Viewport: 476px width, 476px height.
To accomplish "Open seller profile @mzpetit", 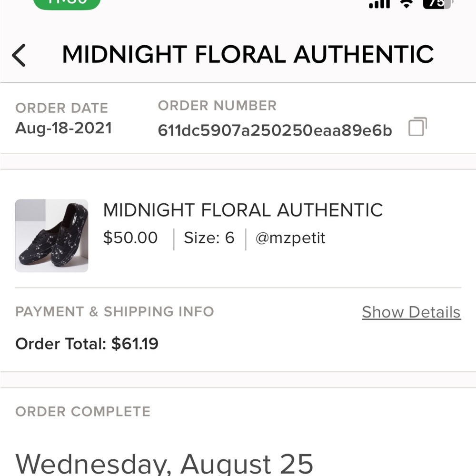I will click(290, 238).
